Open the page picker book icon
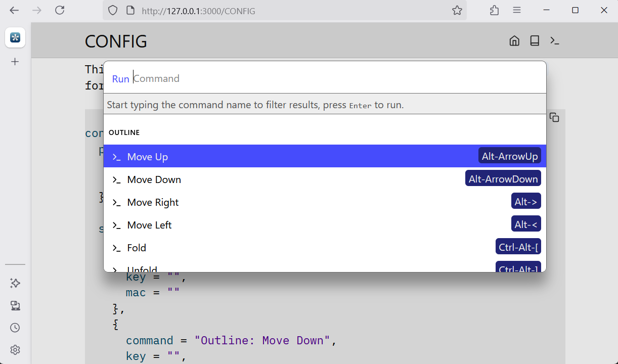The height and width of the screenshot is (364, 618). tap(535, 41)
